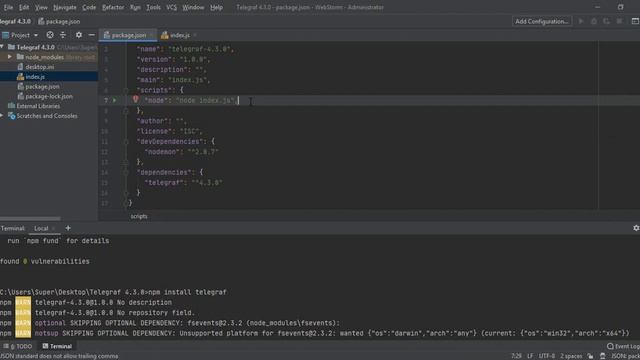Fold the dependencies block

tap(126, 172)
